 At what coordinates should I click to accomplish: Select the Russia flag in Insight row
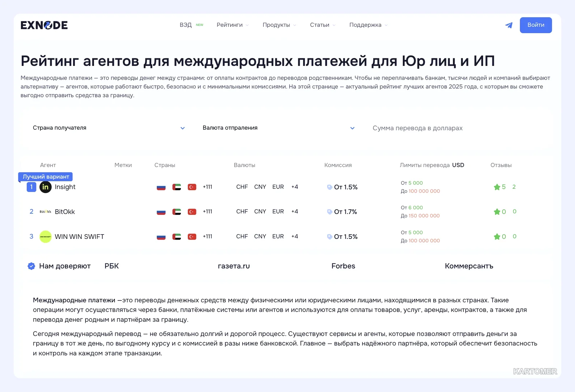161,187
